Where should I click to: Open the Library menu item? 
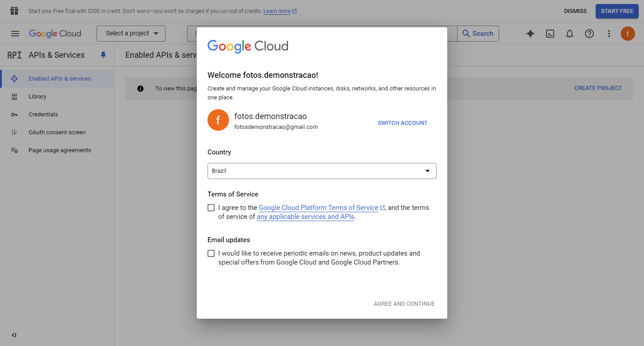pyautogui.click(x=57, y=97)
